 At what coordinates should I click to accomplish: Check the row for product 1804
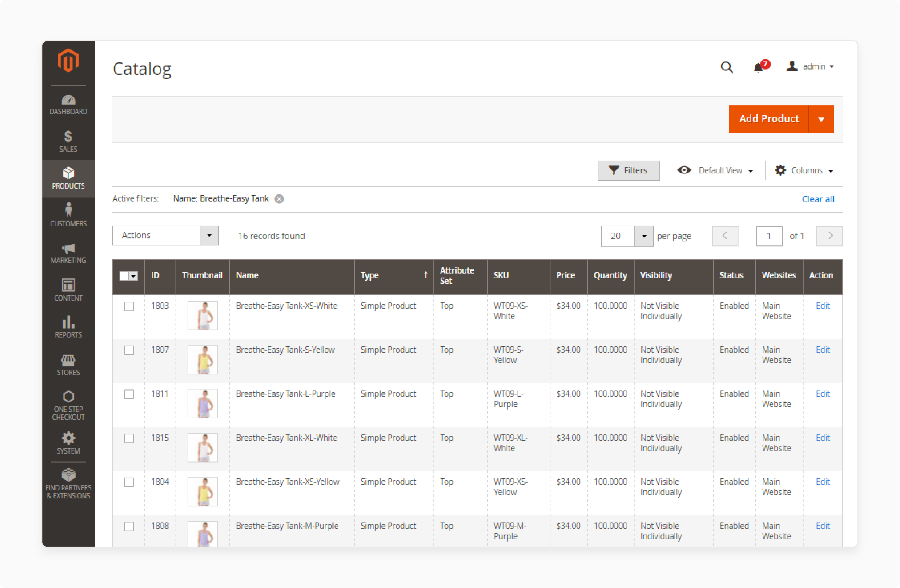(129, 482)
